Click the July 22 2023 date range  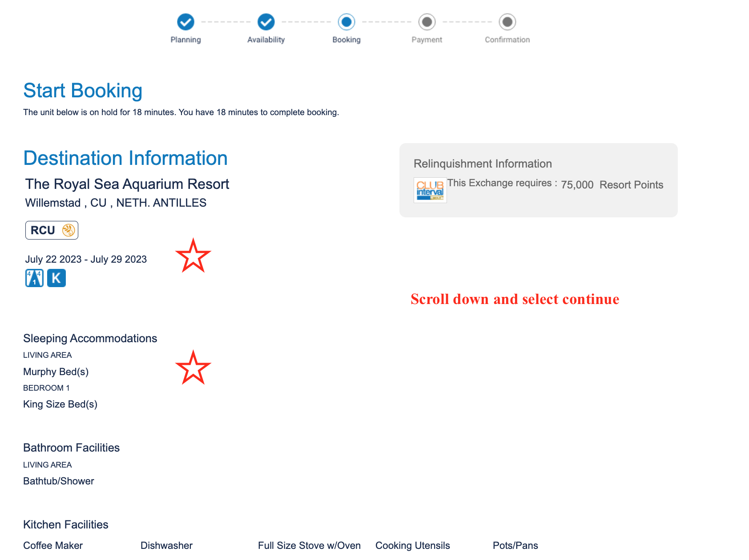tap(86, 259)
